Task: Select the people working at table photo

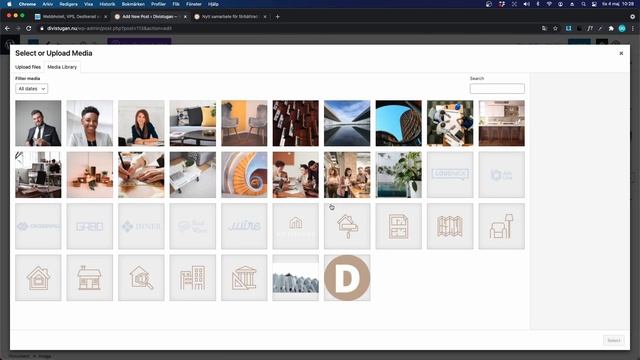Action: [x=296, y=175]
